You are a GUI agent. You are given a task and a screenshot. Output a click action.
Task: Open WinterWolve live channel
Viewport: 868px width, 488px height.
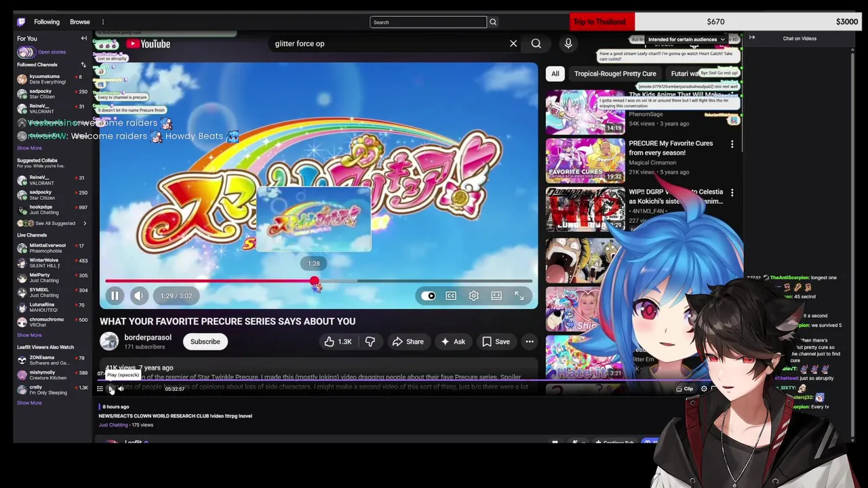(x=54, y=263)
